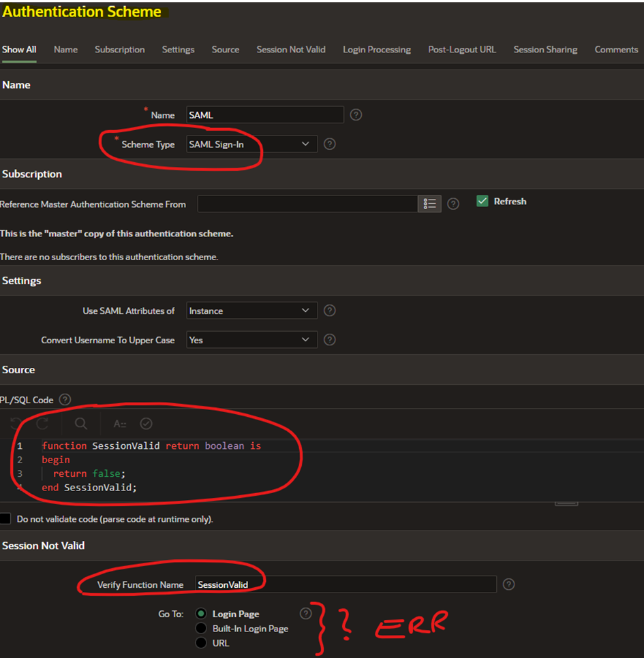Switch to the Session Sharing tab
The width and height of the screenshot is (644, 658).
(545, 49)
